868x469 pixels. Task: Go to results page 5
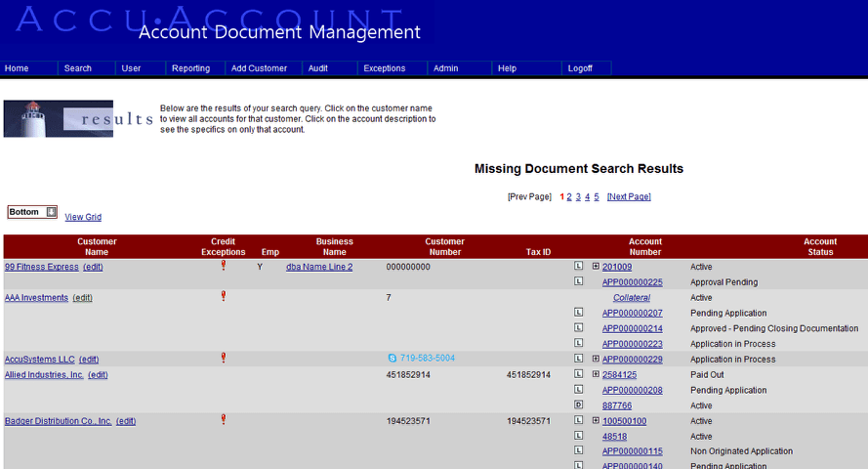[597, 196]
